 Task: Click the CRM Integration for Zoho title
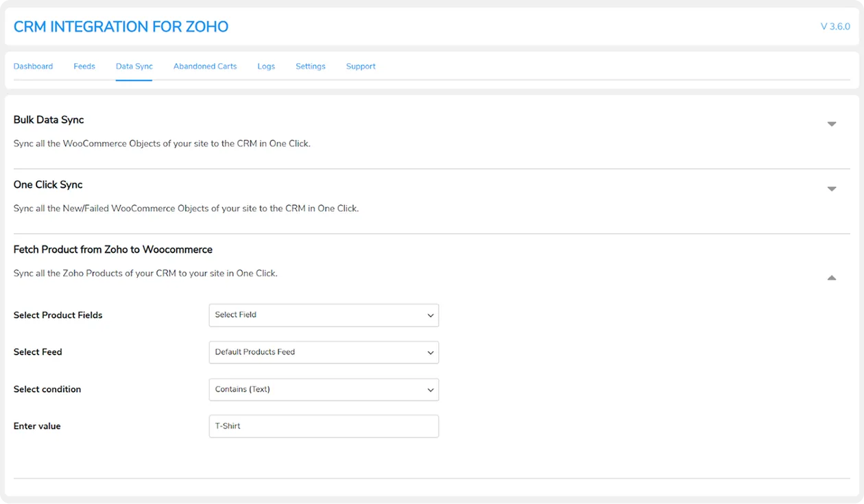[x=121, y=27]
